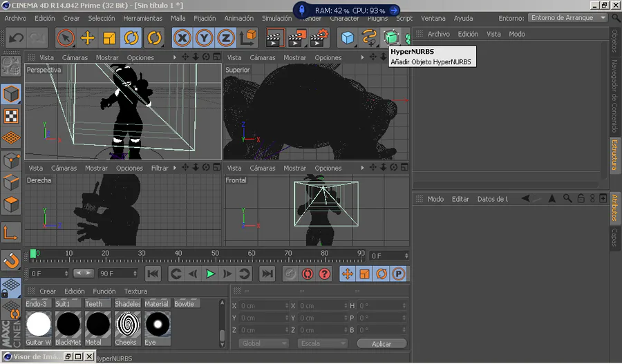Add a Cube primitive object
This screenshot has width=622, height=364.
pyautogui.click(x=348, y=38)
